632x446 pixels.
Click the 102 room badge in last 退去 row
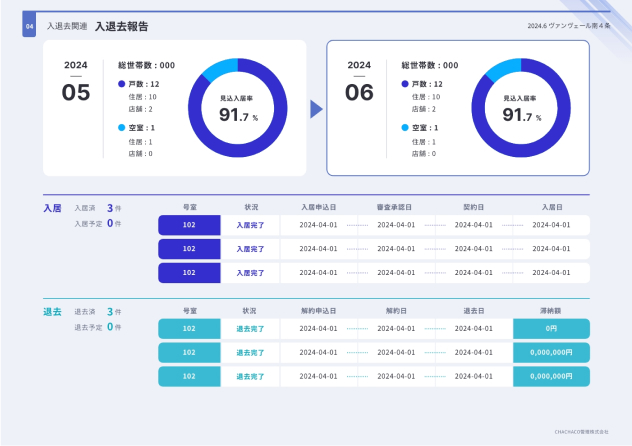point(189,376)
